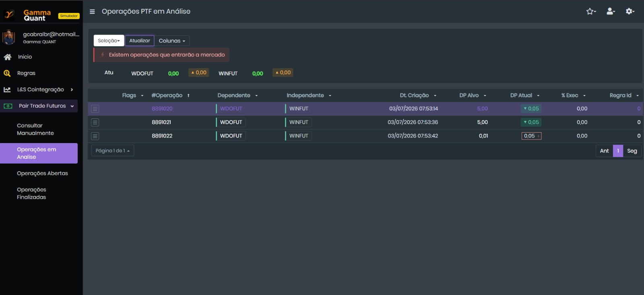Click WINFUT tag in row 8891020

[x=299, y=109]
